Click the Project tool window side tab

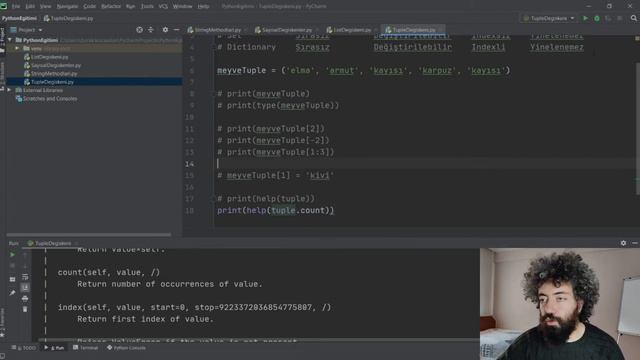tap(2, 41)
